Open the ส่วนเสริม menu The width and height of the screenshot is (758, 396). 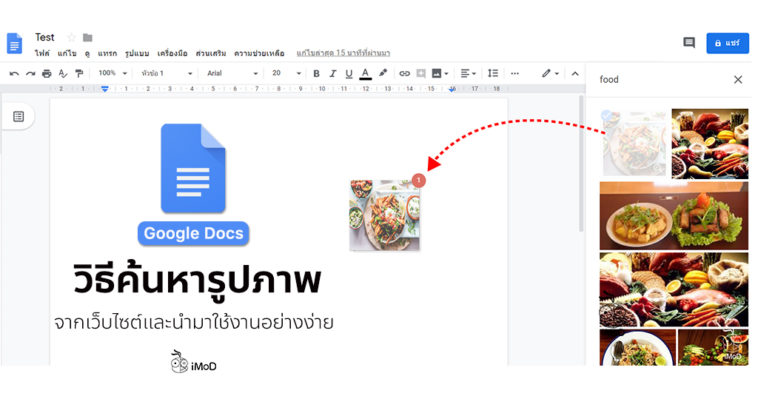click(x=211, y=53)
